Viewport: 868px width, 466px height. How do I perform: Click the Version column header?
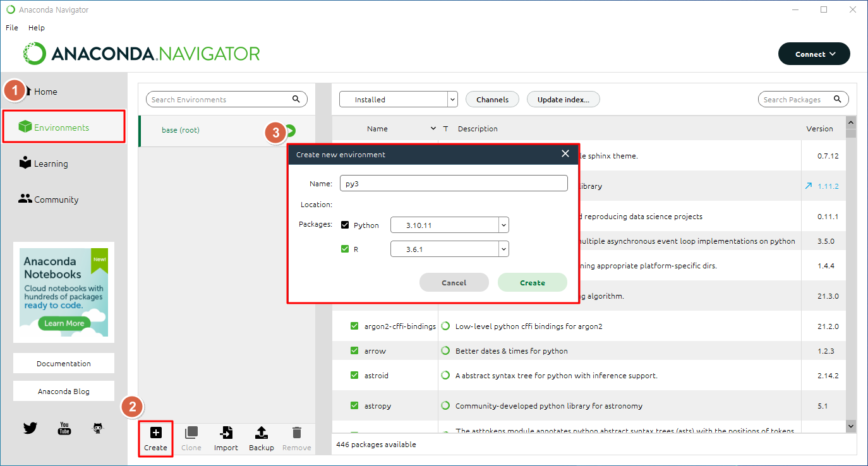[819, 129]
